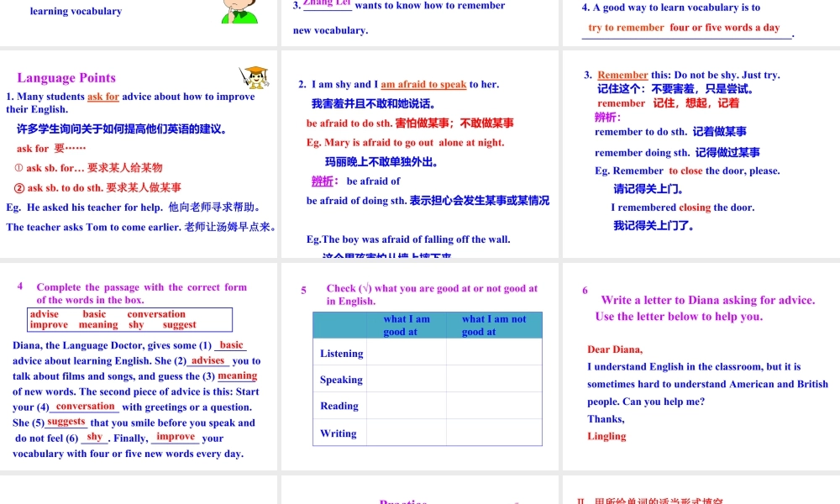The width and height of the screenshot is (840, 504).
Task: Open the Language Points slide thumbnail
Action: point(139,154)
